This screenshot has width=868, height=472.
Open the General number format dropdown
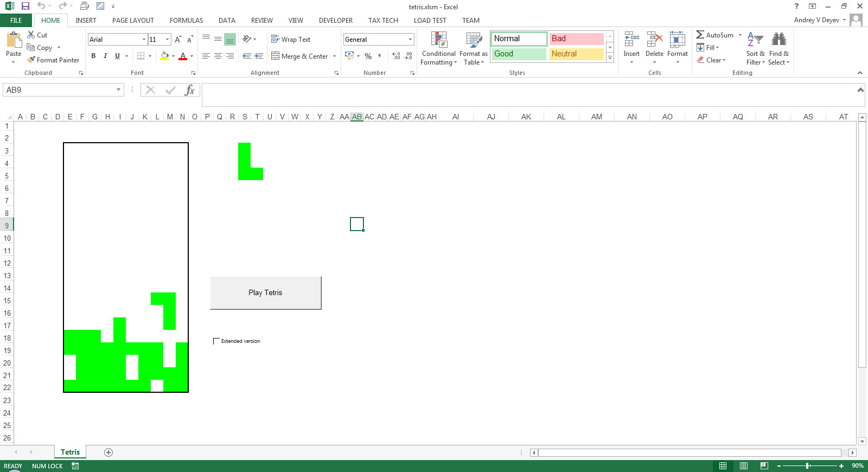[410, 39]
